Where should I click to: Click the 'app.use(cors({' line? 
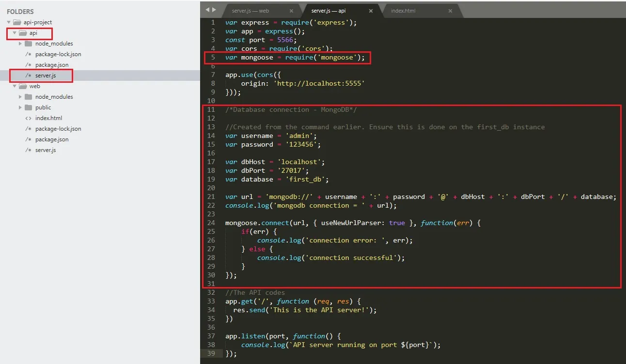coord(253,75)
